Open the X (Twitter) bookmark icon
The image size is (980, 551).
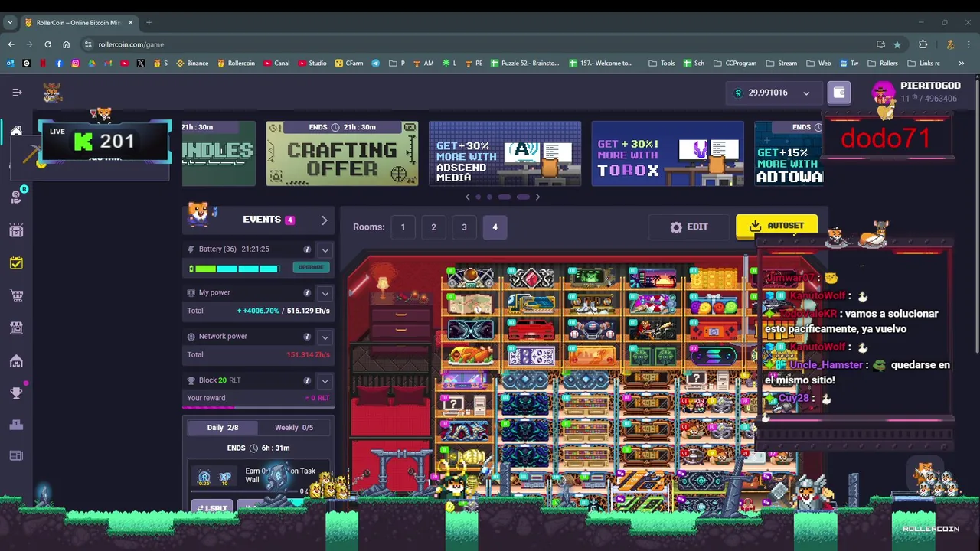click(x=141, y=64)
